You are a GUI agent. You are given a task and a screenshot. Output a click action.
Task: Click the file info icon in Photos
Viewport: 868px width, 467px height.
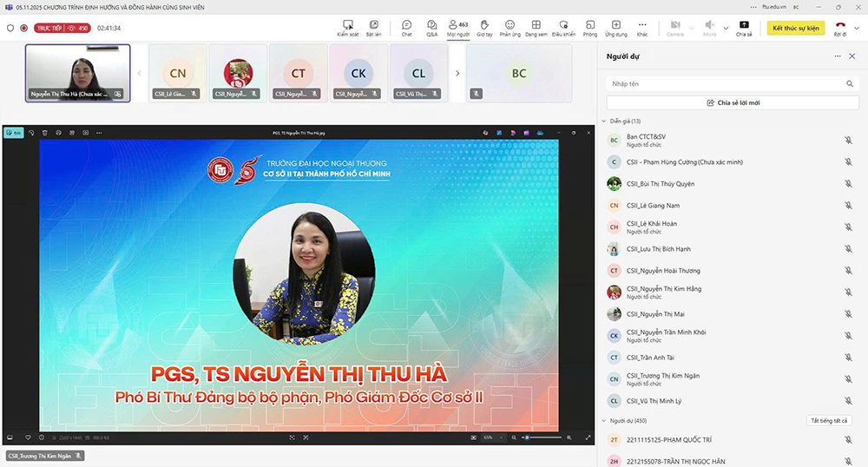tap(42, 437)
